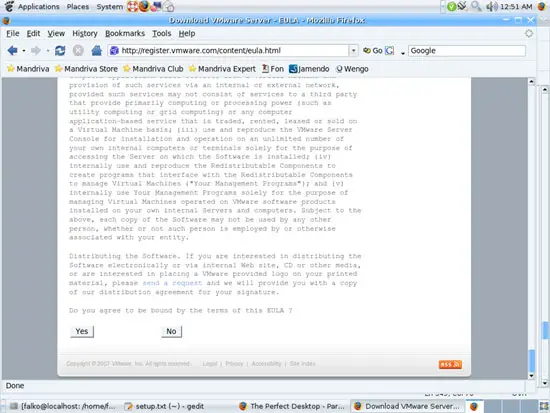Click the Firefox icon beside the clock

542,6
